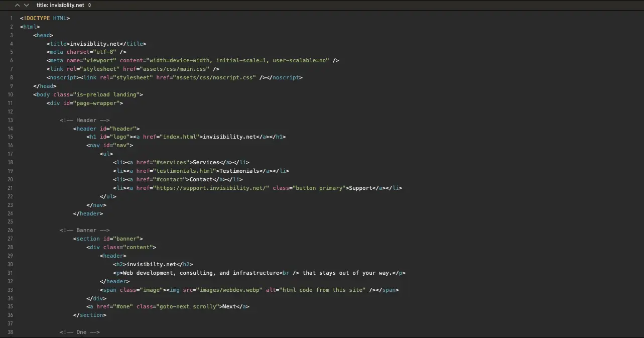Click the up chevron navigation arrow

pos(18,5)
